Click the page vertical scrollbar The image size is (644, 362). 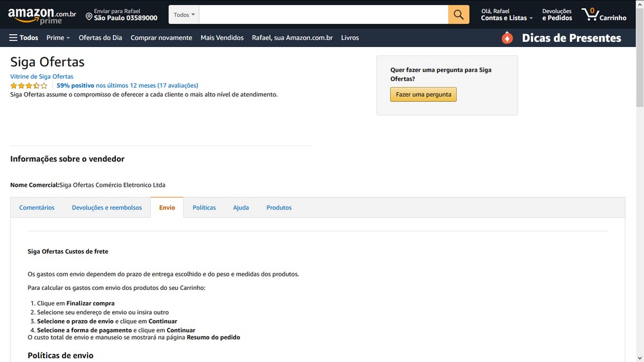(x=639, y=193)
